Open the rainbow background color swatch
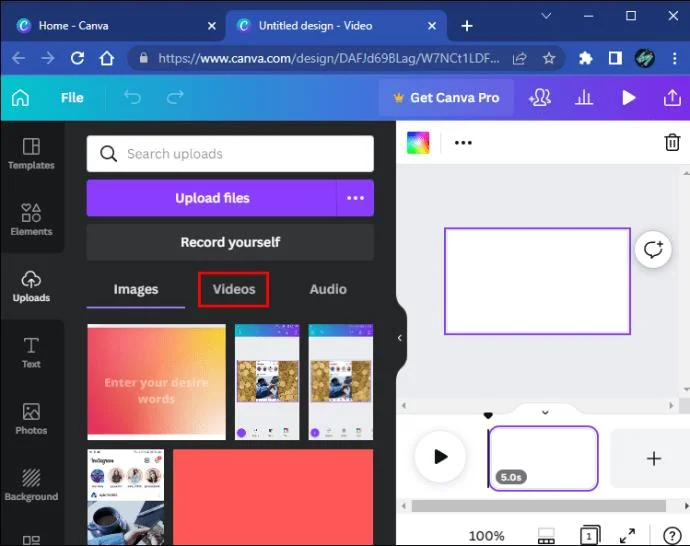Image resolution: width=690 pixels, height=546 pixels. 418,143
